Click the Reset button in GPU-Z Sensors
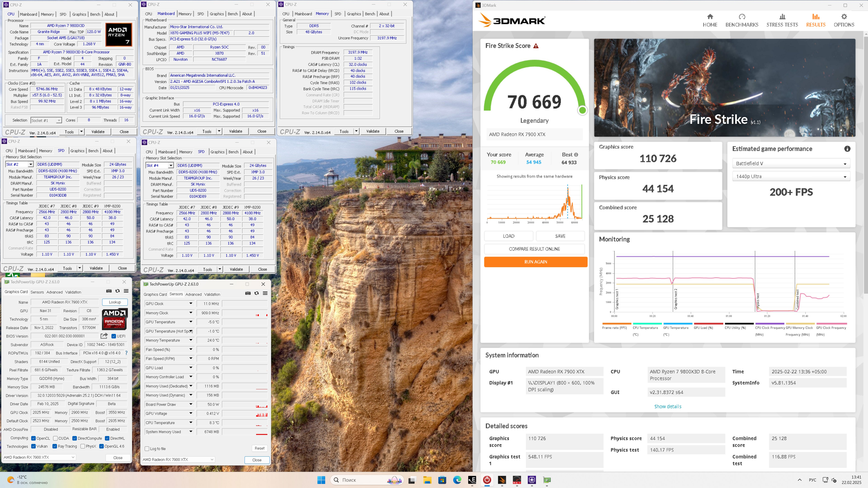 259,448
